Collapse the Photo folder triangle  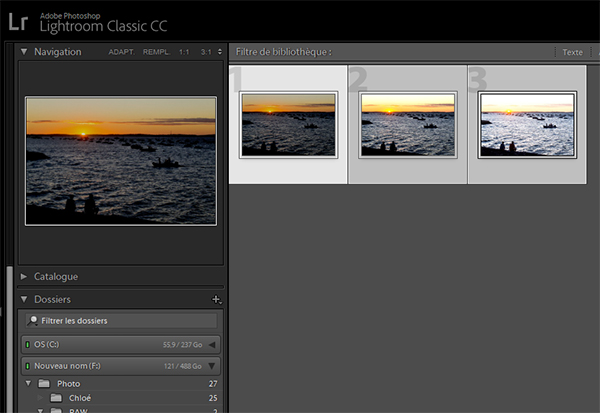28,383
